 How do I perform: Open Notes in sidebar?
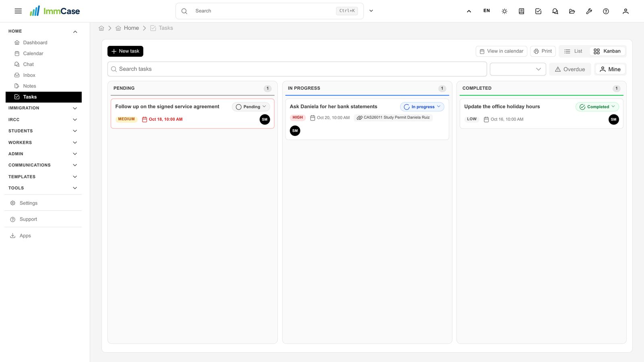click(43, 86)
